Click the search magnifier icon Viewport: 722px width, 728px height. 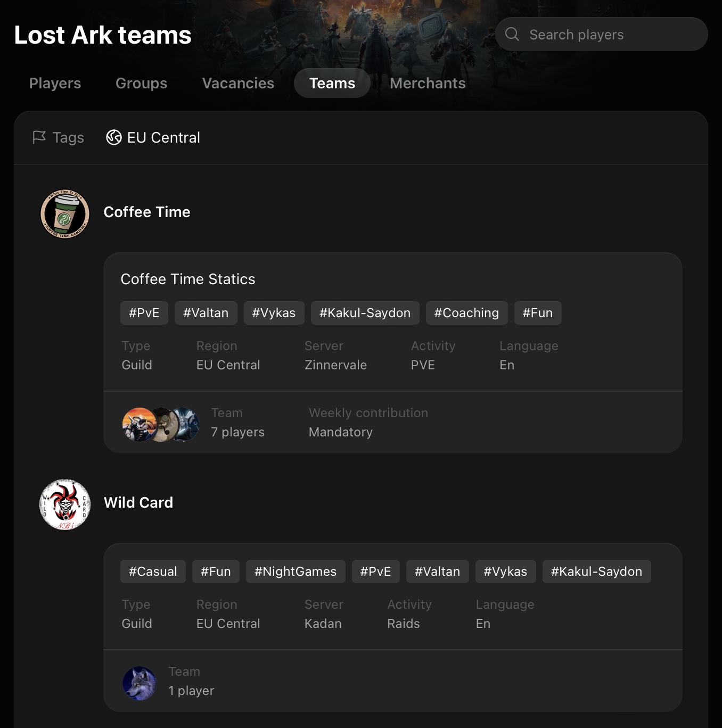tap(512, 34)
